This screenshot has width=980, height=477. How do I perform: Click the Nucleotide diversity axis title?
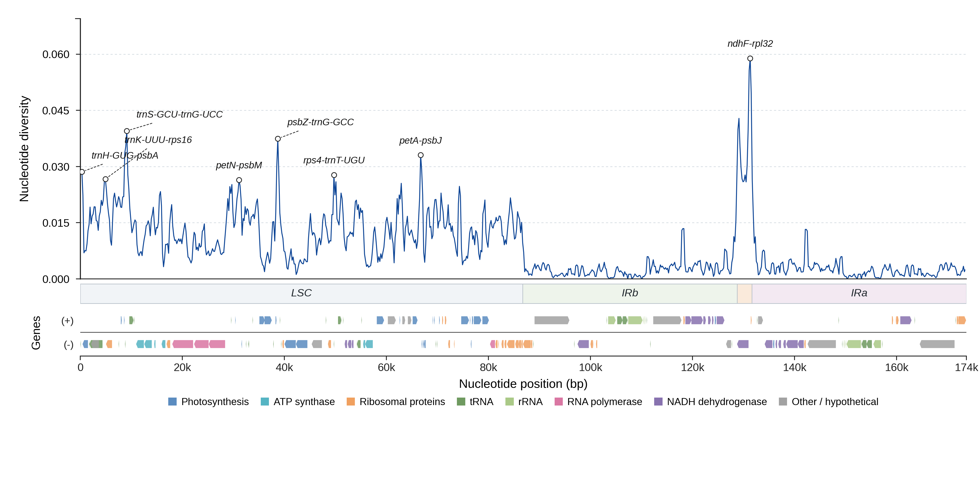pos(24,148)
